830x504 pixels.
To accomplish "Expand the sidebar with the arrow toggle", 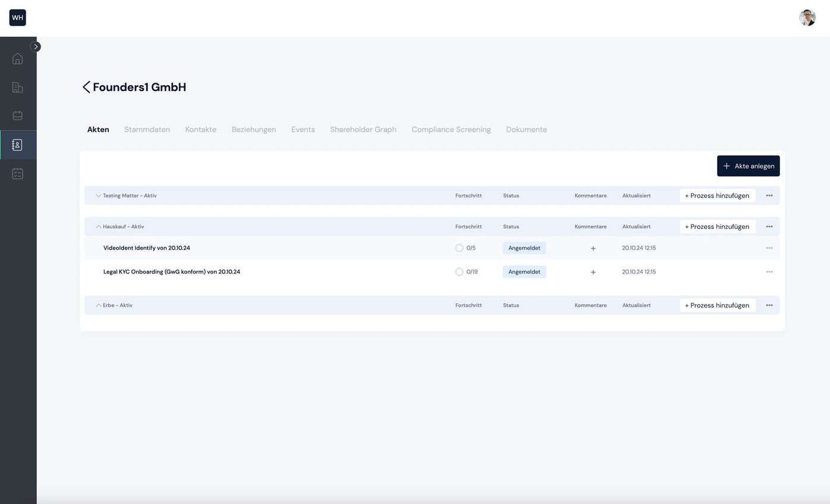I will coord(36,46).
